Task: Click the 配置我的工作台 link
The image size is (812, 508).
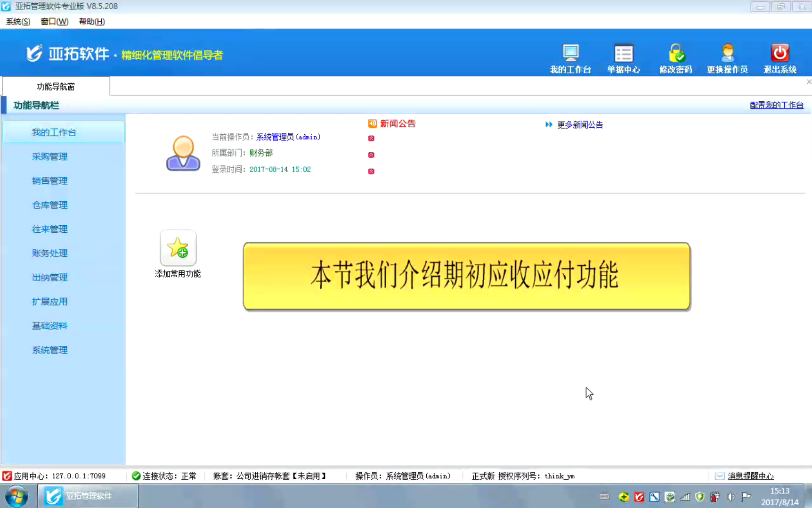Action: pos(776,105)
